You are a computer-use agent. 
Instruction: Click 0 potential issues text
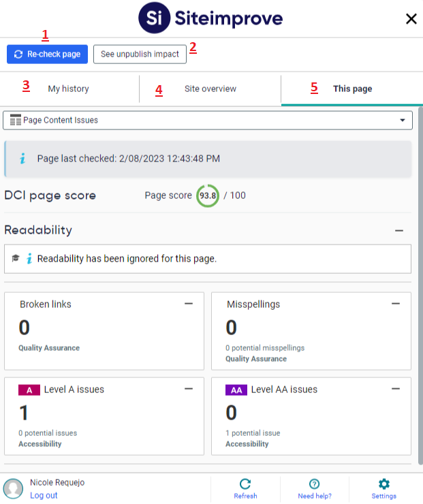[x=48, y=433]
